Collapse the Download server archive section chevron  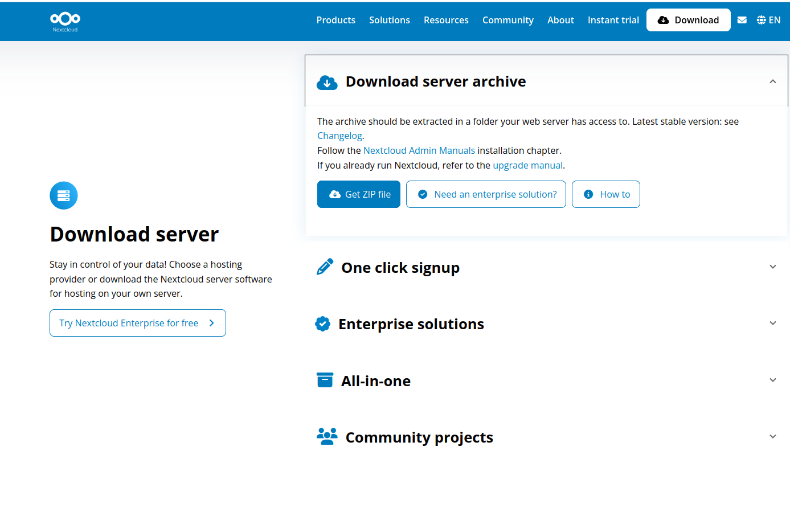(773, 81)
